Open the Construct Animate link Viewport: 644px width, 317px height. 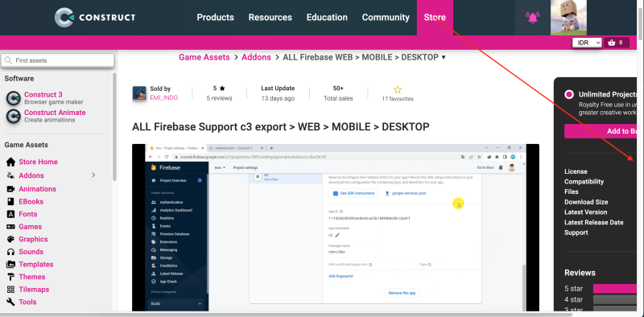[55, 113]
